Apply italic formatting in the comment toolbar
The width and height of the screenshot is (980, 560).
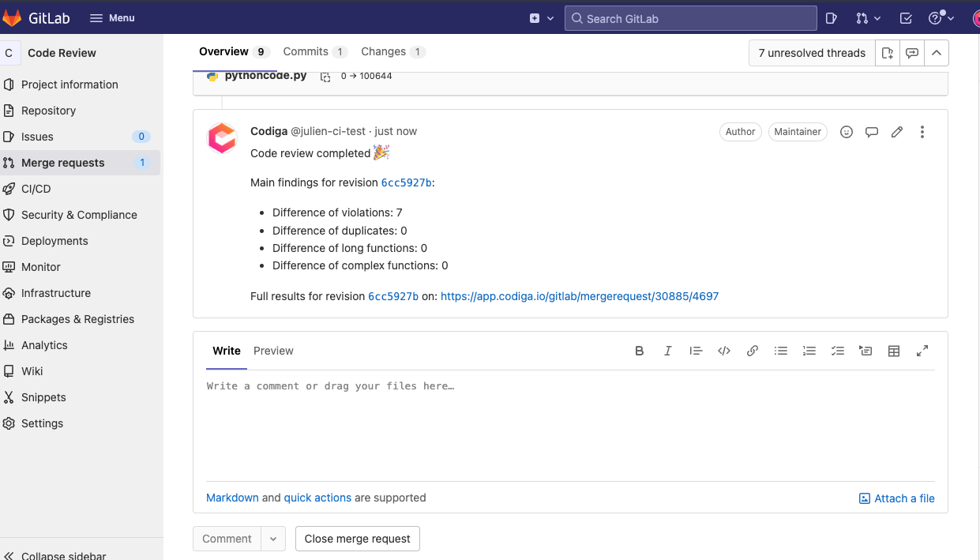667,350
